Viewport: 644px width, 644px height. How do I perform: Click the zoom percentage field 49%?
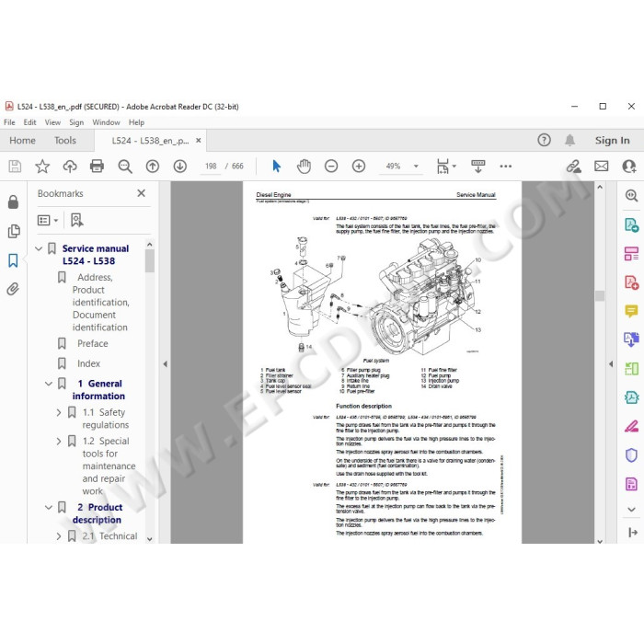[x=394, y=167]
